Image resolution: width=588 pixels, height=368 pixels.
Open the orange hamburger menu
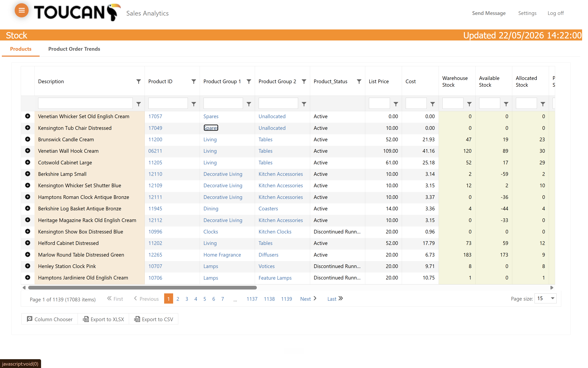tap(22, 10)
